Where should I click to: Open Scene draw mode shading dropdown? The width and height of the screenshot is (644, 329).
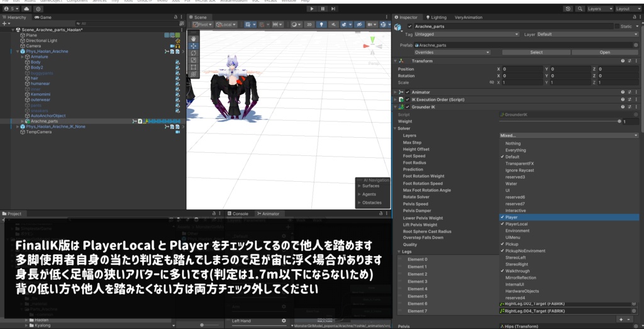pos(296,25)
